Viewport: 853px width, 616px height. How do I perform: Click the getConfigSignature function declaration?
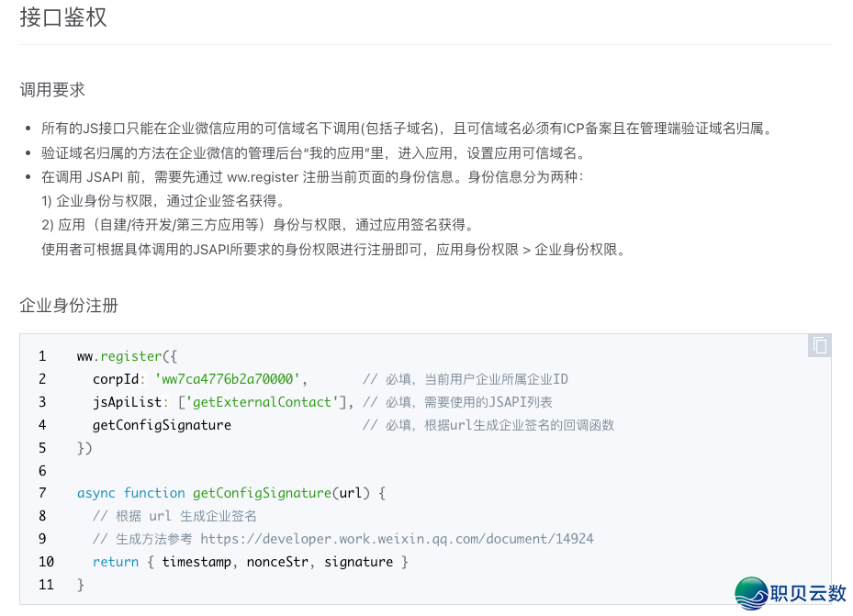pos(261,493)
